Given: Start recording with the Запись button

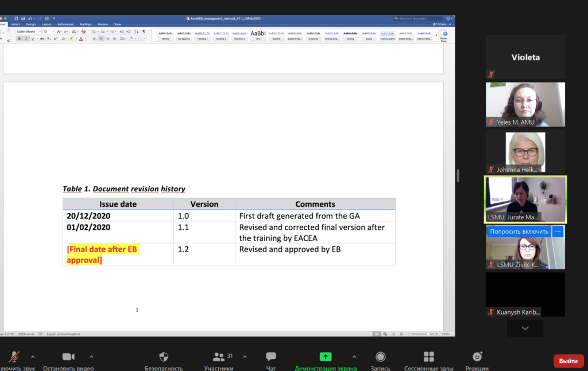Looking at the screenshot, I should click(x=380, y=357).
